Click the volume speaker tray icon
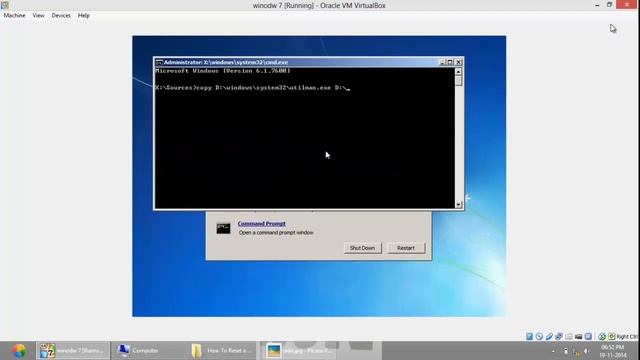The width and height of the screenshot is (640, 360). (x=587, y=351)
